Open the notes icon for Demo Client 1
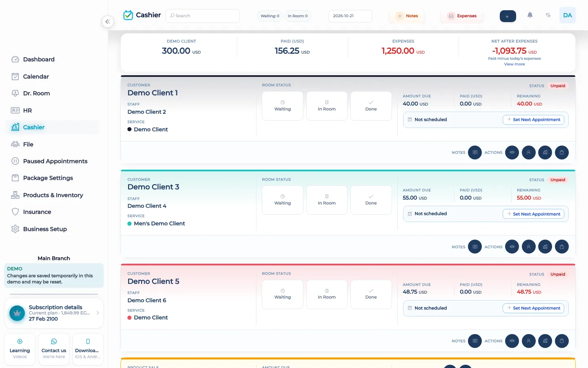The height and width of the screenshot is (368, 588). tap(475, 153)
